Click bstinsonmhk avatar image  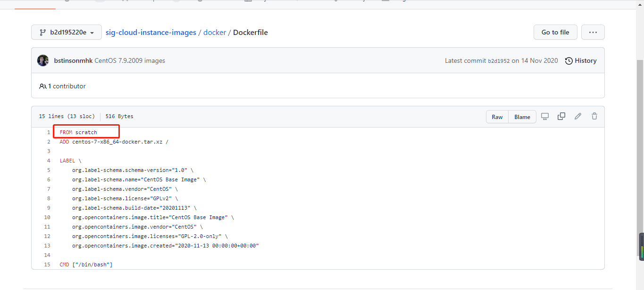[x=43, y=60]
